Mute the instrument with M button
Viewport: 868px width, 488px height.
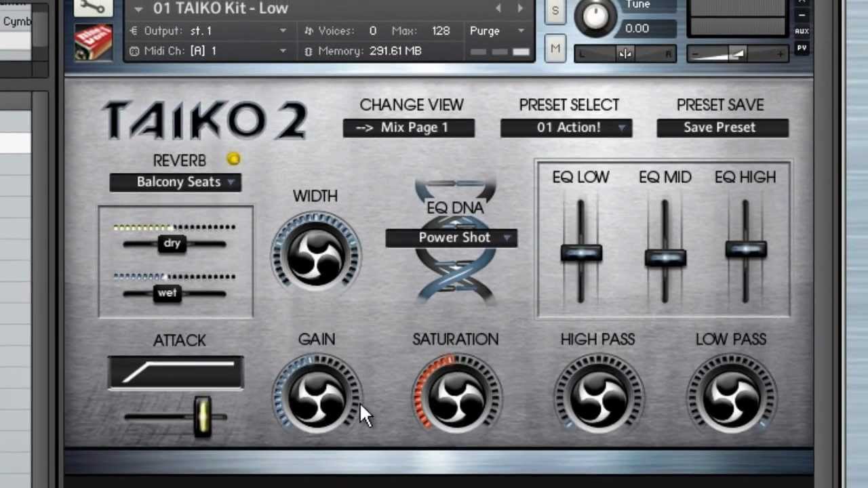pos(555,49)
